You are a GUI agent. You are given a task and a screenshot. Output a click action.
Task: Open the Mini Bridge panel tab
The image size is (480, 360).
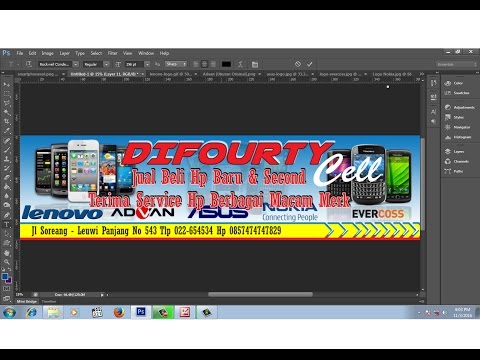27,302
